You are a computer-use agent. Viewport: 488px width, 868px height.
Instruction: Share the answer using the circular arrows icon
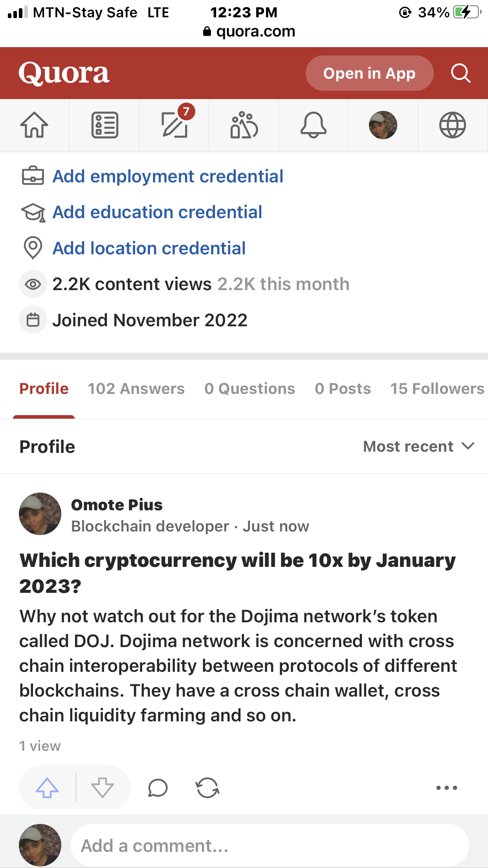point(207,788)
